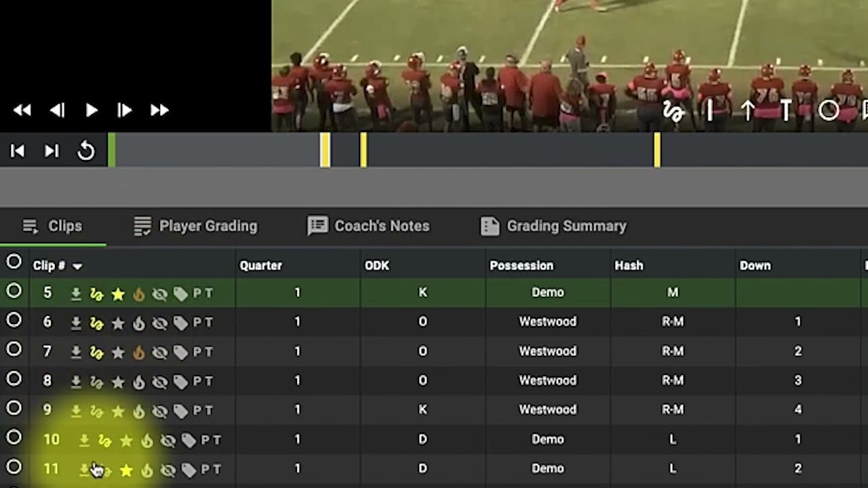Select the freehand squiggle drawing tool
The image size is (868, 488).
point(673,111)
